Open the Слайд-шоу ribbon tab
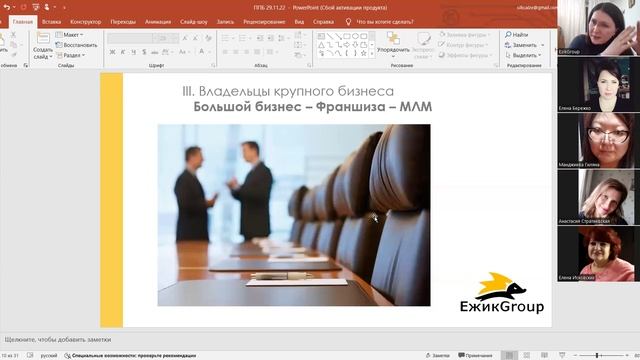Viewport: 640px width, 360px height. (194, 22)
